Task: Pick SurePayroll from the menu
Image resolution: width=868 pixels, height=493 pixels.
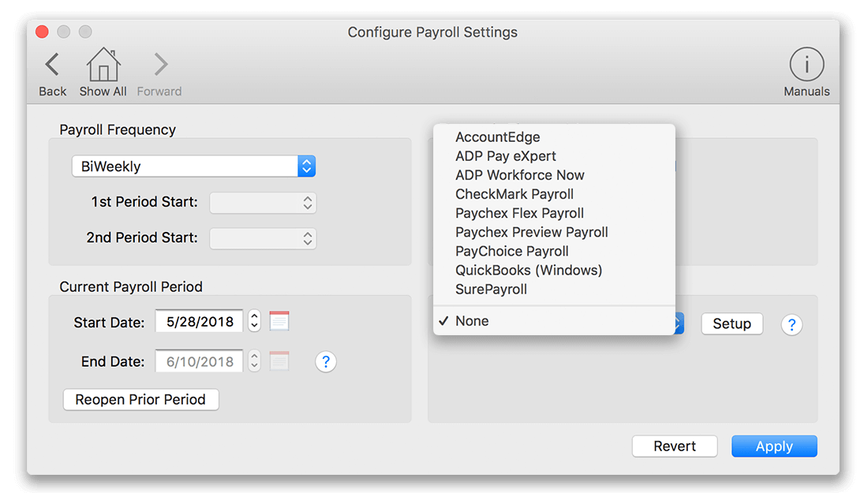Action: coord(491,289)
